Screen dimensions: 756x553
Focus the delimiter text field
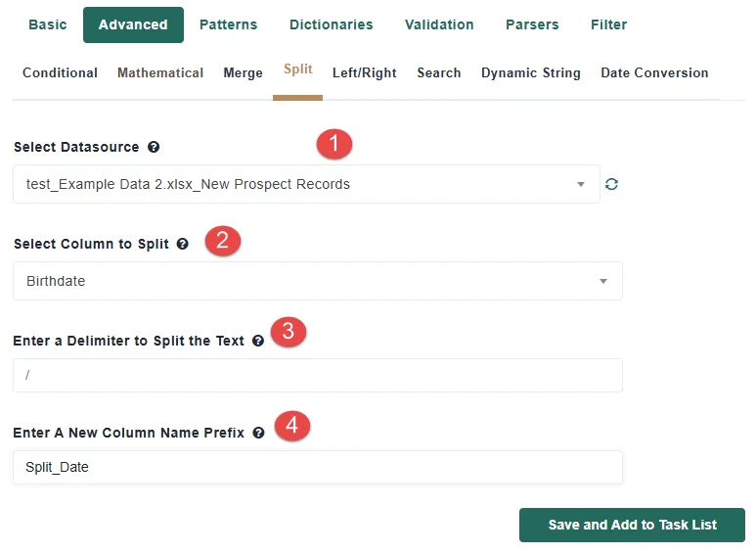pos(318,376)
